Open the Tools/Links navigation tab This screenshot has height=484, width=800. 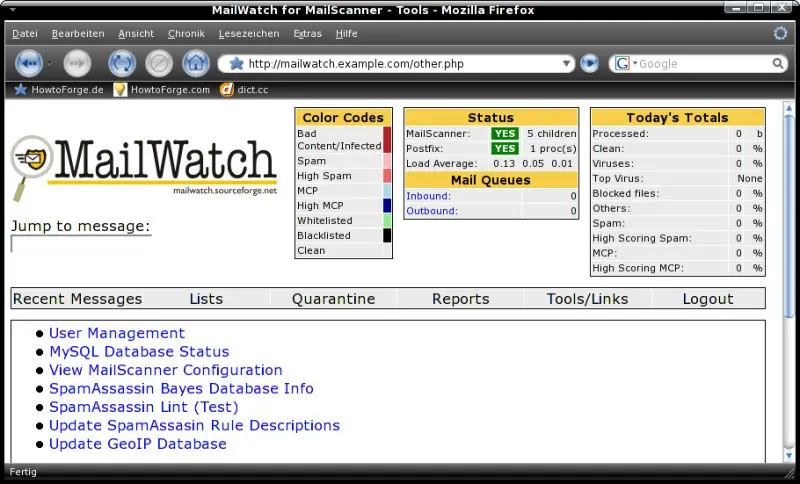tap(588, 299)
